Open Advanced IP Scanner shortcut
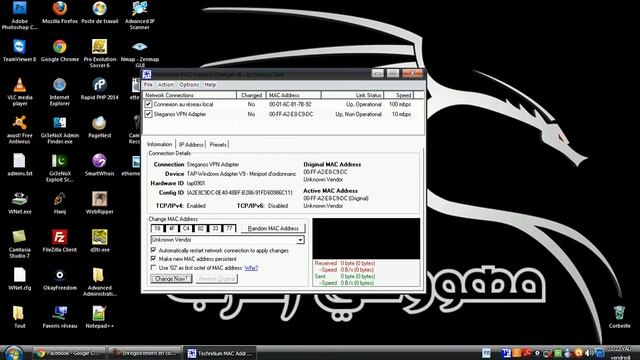640x360 pixels. tap(140, 16)
